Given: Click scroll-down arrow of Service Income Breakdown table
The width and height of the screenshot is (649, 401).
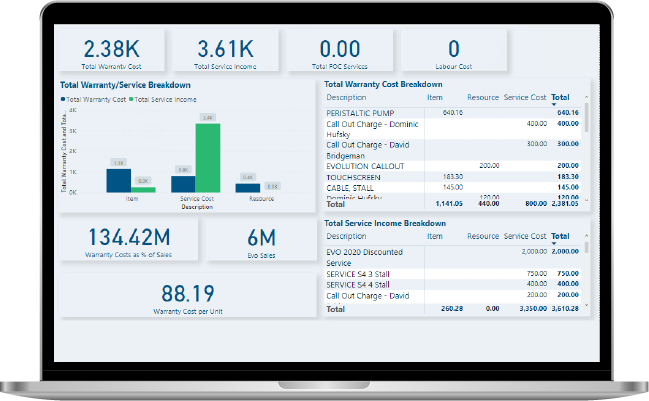Looking at the screenshot, I should pyautogui.click(x=586, y=305).
